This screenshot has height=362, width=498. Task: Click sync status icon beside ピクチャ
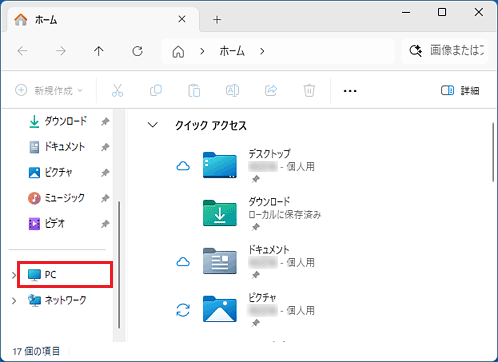183,310
